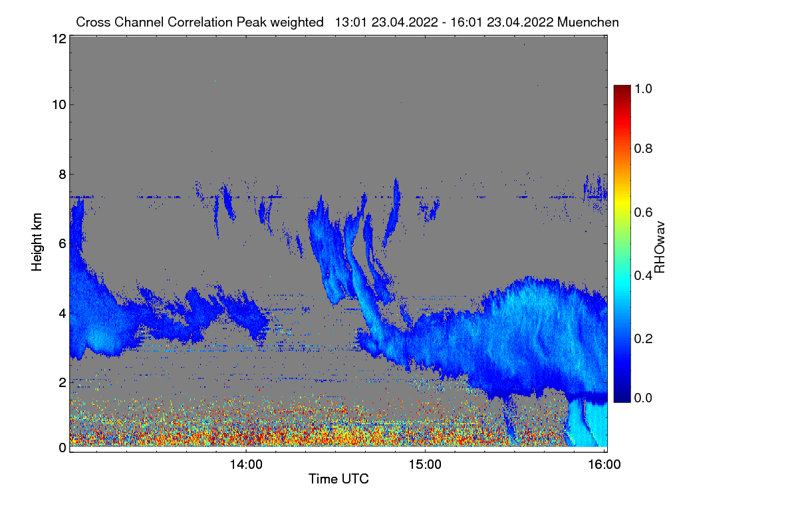This screenshot has height=532, width=798.
Task: Click the height axis label '4'
Action: tap(62, 313)
